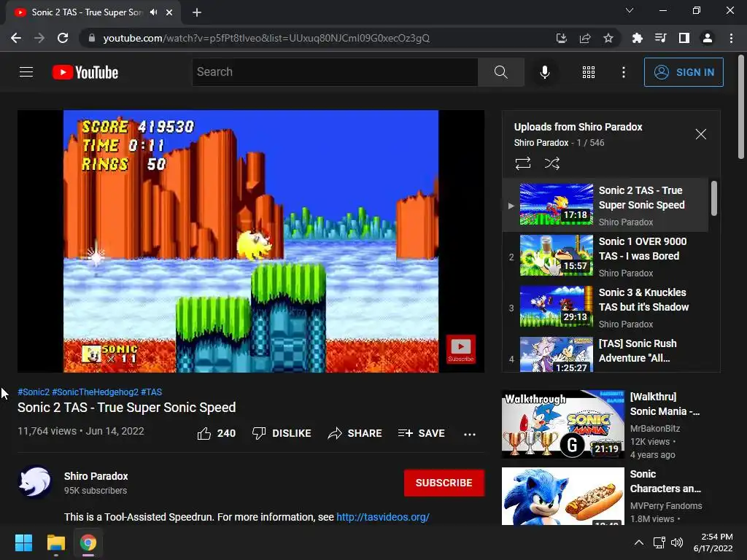Click the video player to pause
This screenshot has width=747, height=560.
251,241
